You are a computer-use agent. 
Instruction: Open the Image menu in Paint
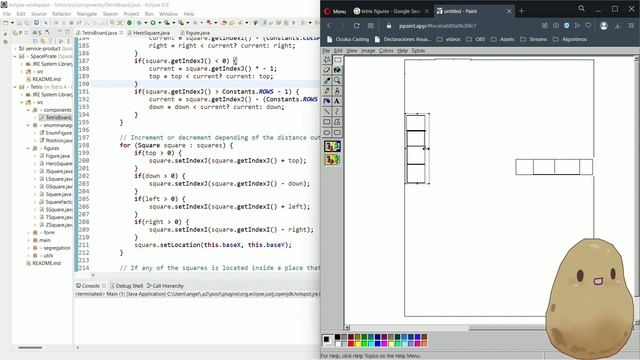[x=368, y=51]
